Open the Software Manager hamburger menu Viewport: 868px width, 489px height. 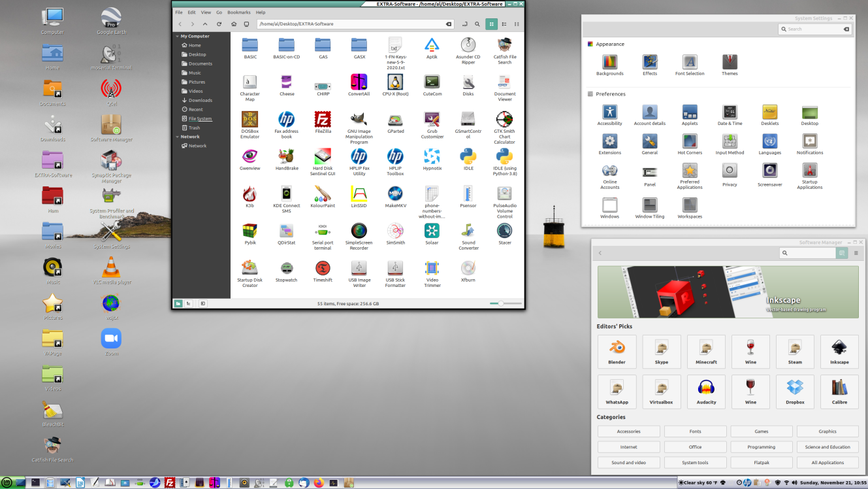(856, 253)
